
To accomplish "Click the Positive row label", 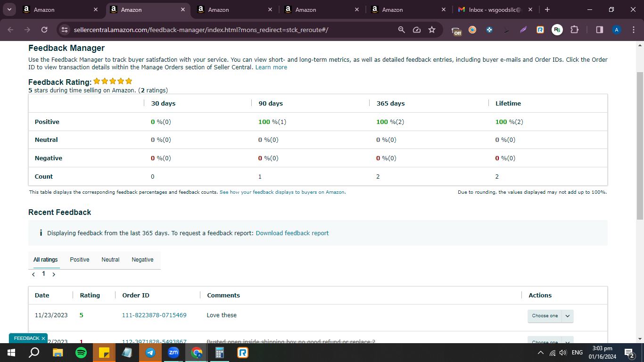I will (47, 122).
